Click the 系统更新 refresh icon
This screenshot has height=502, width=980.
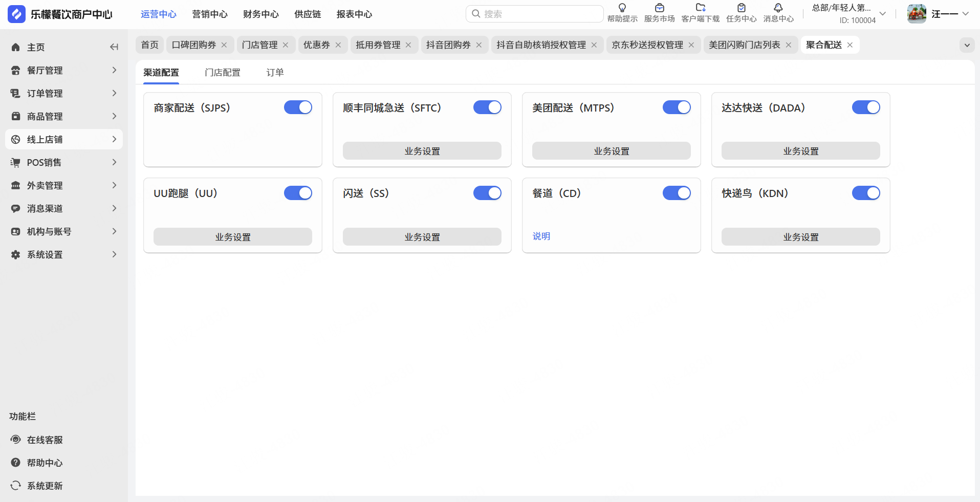(16, 486)
